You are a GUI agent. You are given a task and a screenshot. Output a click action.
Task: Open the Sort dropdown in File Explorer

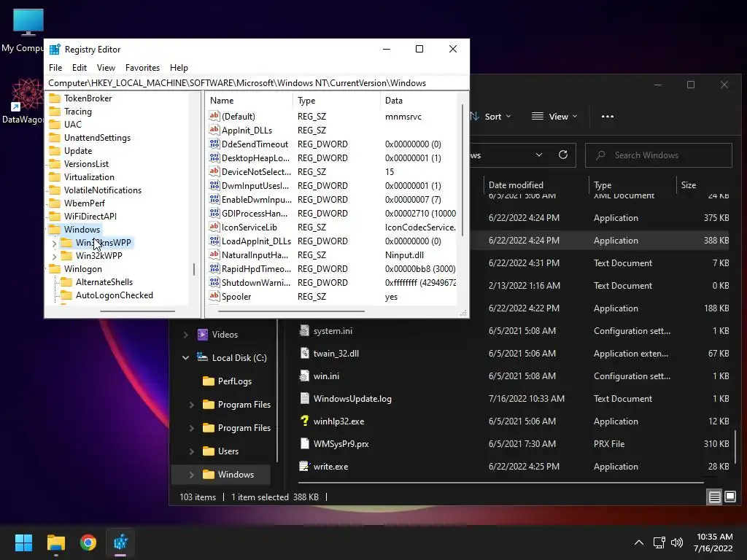[491, 117]
